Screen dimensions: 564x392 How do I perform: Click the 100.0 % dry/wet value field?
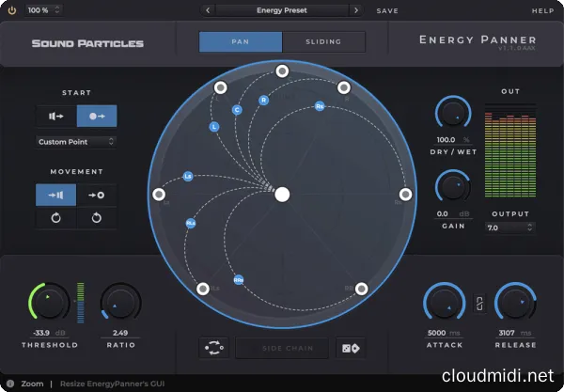coord(453,139)
